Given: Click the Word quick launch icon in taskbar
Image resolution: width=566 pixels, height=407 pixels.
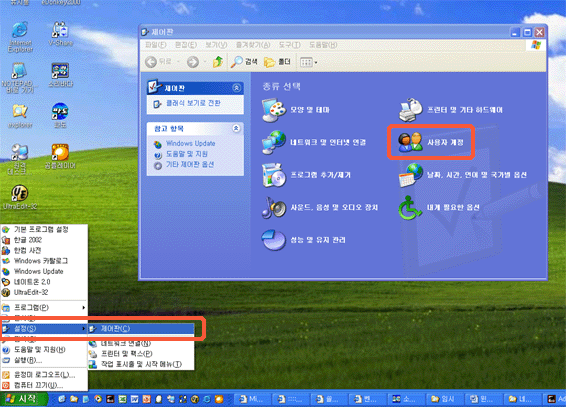Looking at the screenshot, I should 135,399.
